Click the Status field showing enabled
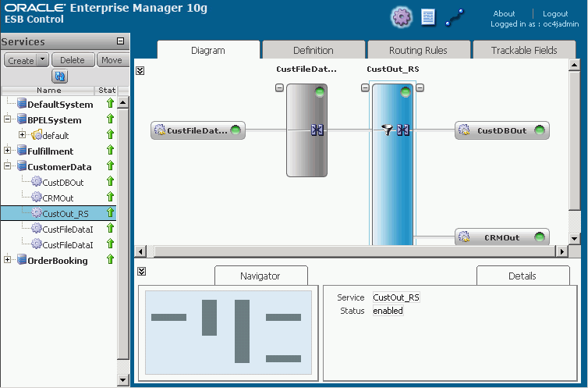 click(x=388, y=311)
